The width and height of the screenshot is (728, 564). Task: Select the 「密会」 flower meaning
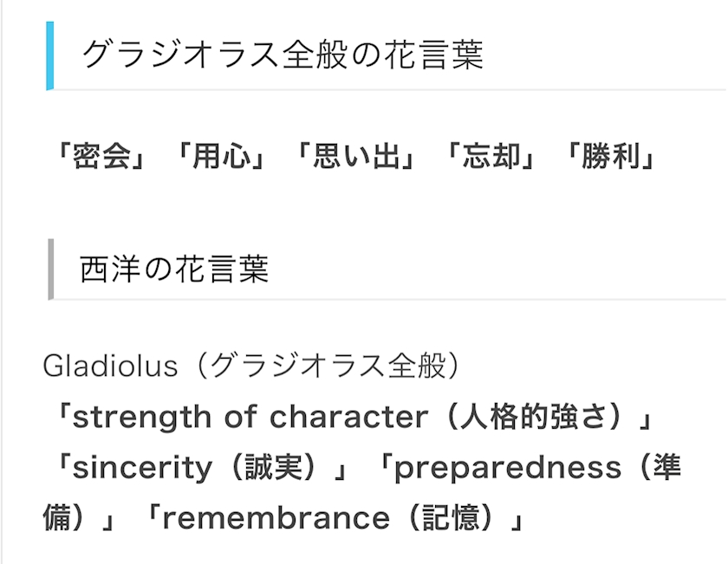[x=101, y=155]
